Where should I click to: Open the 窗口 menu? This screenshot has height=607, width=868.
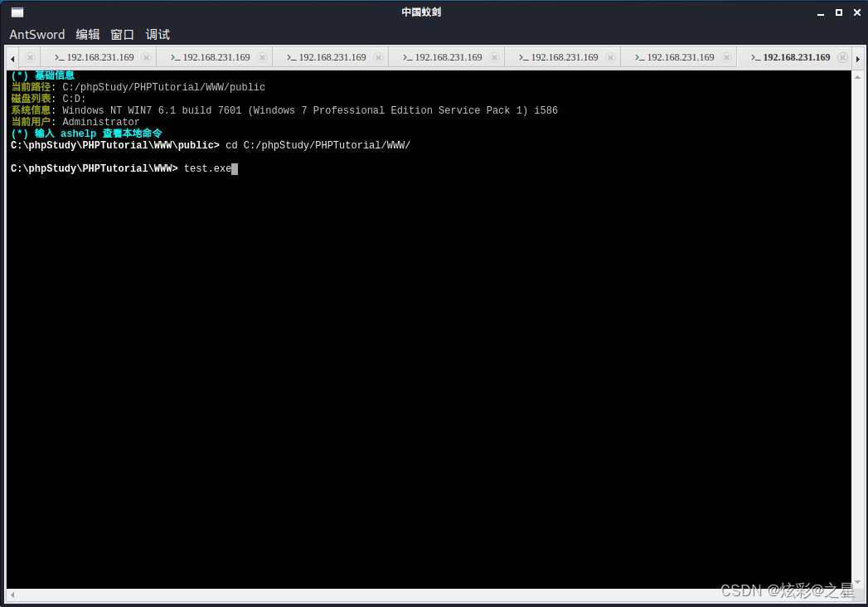(x=123, y=34)
